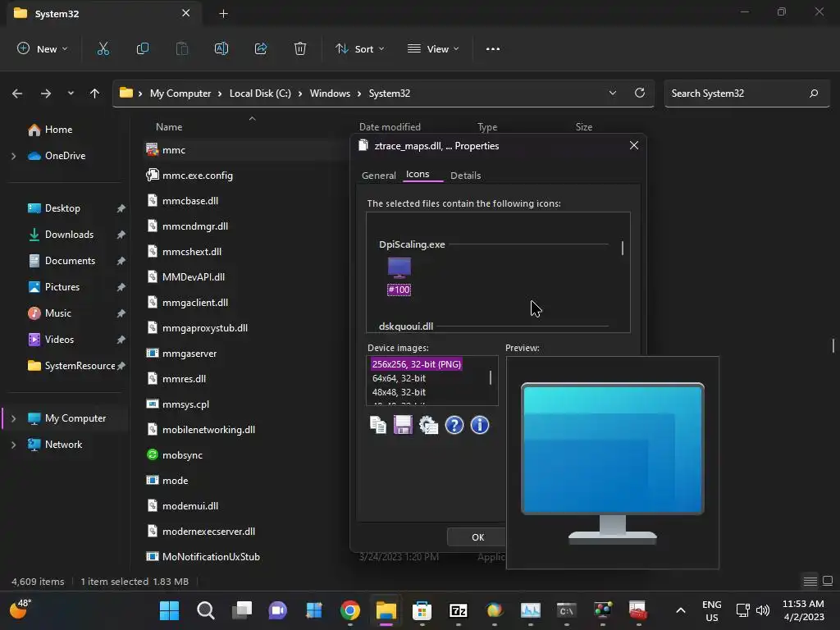Image resolution: width=840 pixels, height=630 pixels.
Task: Expand the OneDrive tree node
Action: (13, 156)
